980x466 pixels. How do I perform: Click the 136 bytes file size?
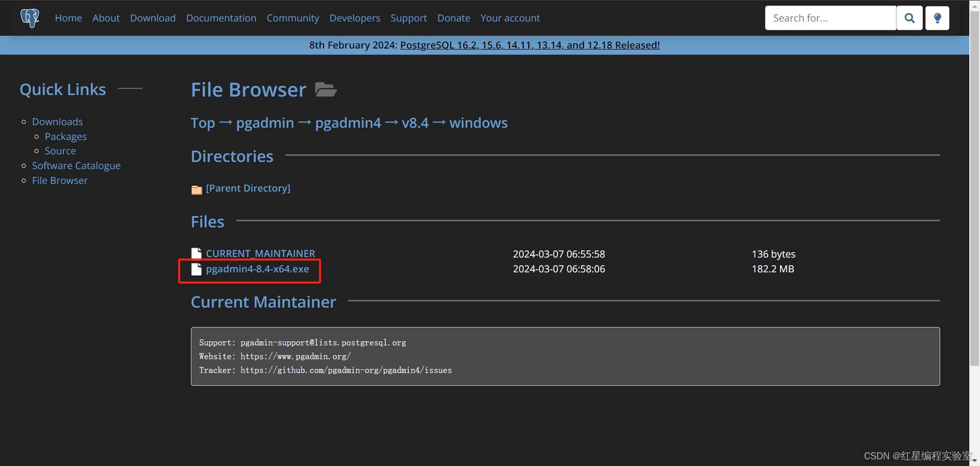773,254
